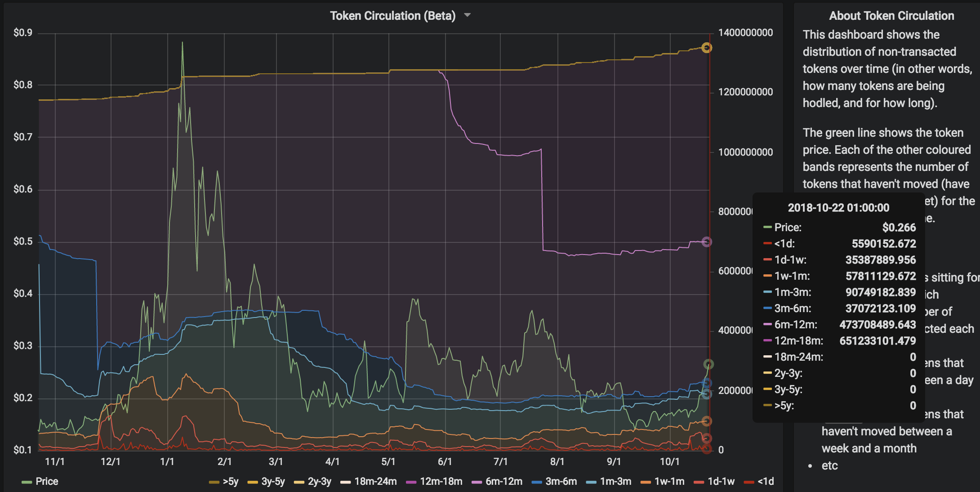This screenshot has width=980, height=492.
Task: Toggle the <1d legend series
Action: (766, 481)
